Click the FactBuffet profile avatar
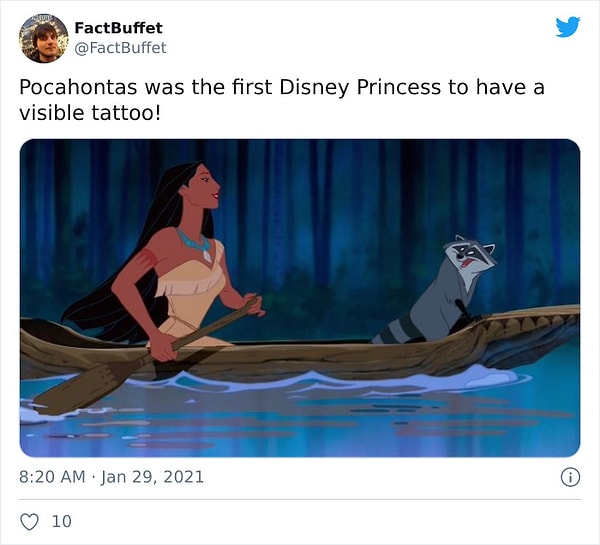The width and height of the screenshot is (600, 545). 44,39
